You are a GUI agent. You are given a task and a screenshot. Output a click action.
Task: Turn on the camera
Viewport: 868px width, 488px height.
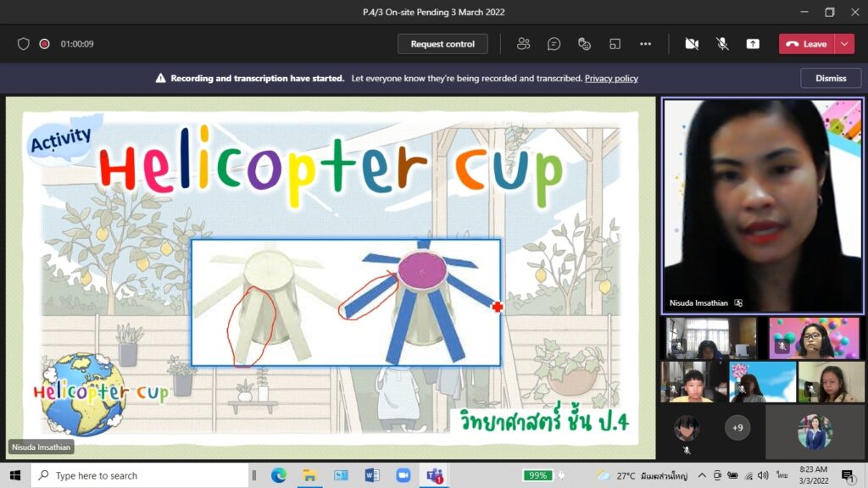[x=692, y=44]
